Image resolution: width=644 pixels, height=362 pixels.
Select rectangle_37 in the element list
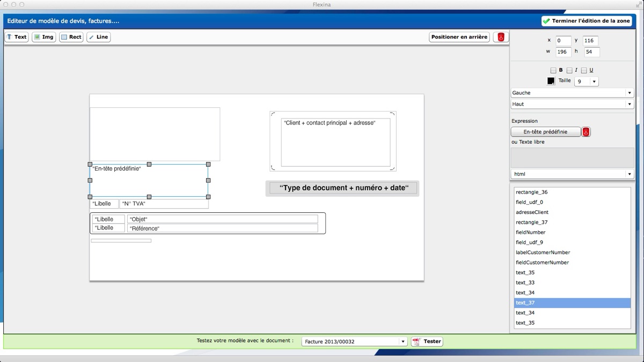[572, 222]
